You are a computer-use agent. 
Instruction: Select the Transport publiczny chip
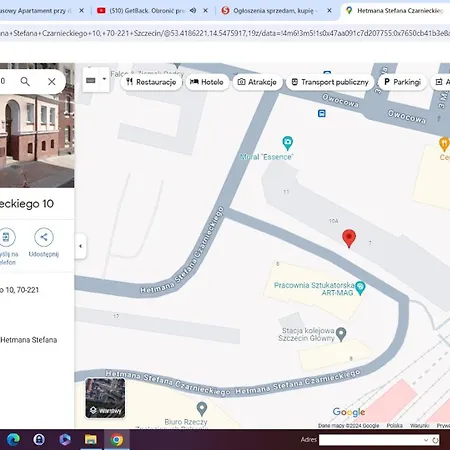[330, 82]
